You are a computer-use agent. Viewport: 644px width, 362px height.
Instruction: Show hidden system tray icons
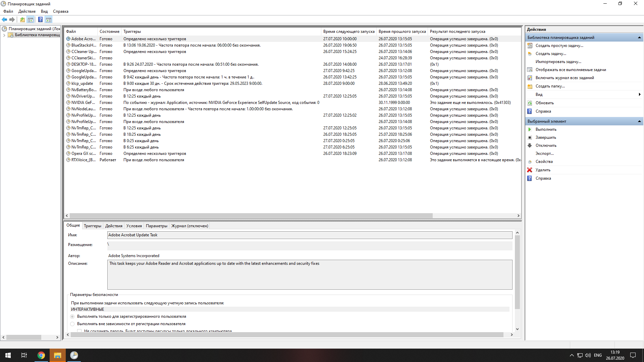[572, 355]
